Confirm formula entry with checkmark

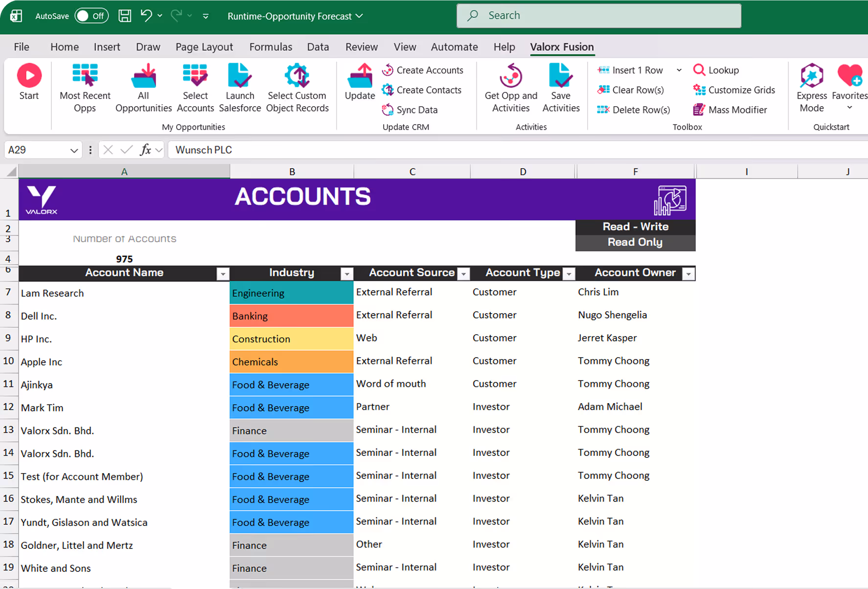[126, 150]
